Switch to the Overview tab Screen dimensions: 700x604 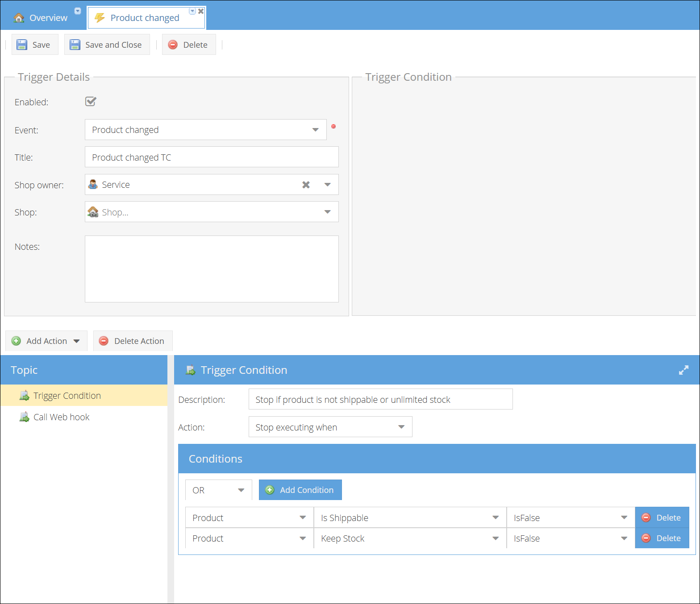tap(48, 18)
